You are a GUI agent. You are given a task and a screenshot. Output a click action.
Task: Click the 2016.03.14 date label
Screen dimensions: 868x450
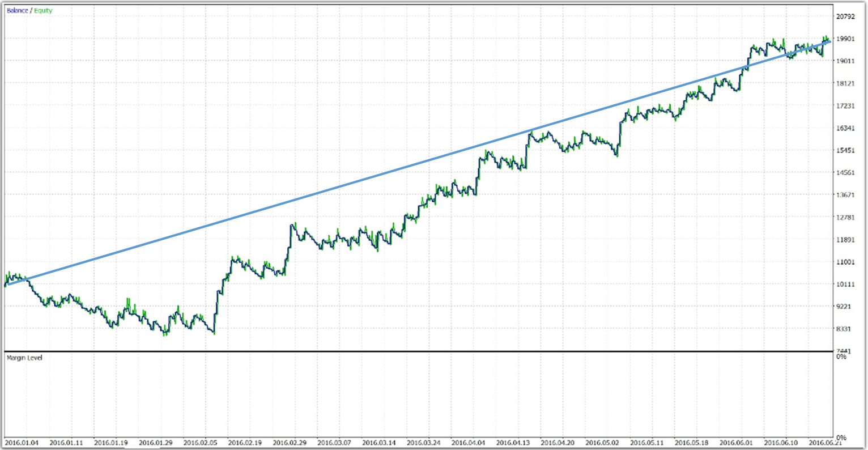tap(378, 443)
